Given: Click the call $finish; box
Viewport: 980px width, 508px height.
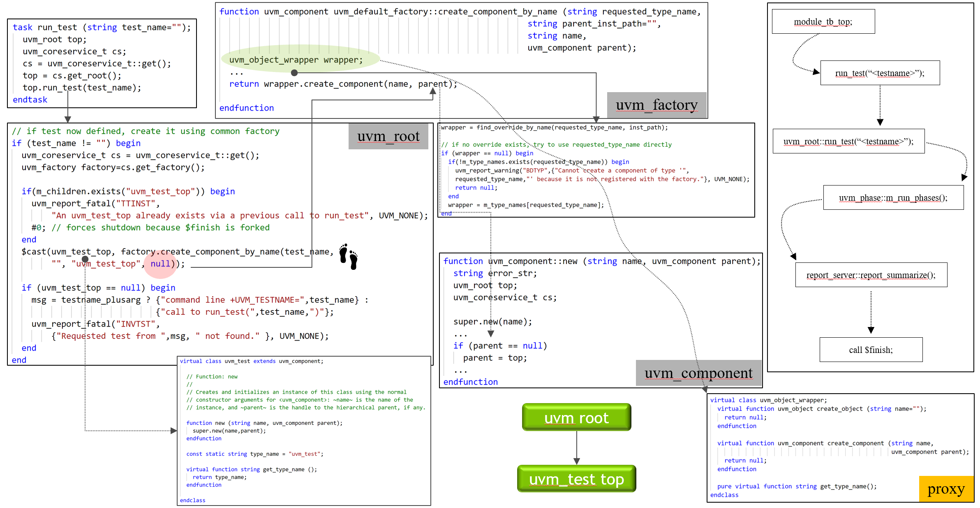Looking at the screenshot, I should [871, 350].
